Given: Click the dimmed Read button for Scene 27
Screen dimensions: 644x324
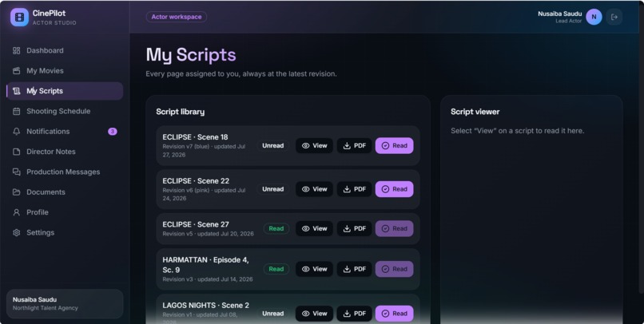Looking at the screenshot, I should click(394, 228).
